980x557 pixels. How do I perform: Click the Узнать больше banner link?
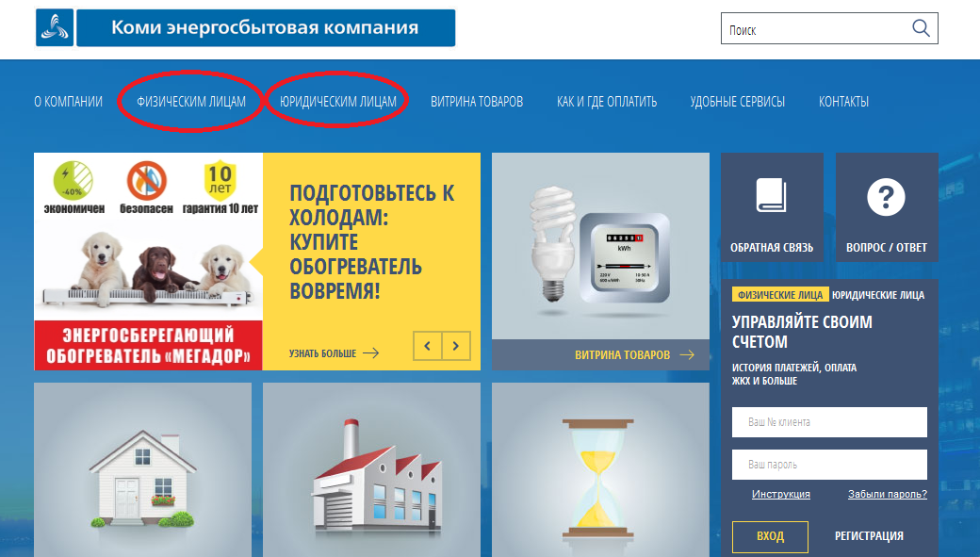point(334,353)
